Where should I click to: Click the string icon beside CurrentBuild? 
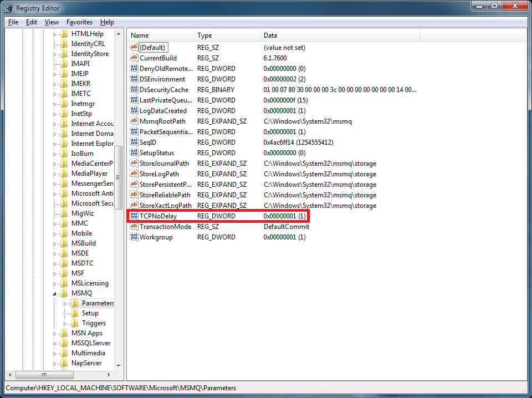tap(134, 58)
